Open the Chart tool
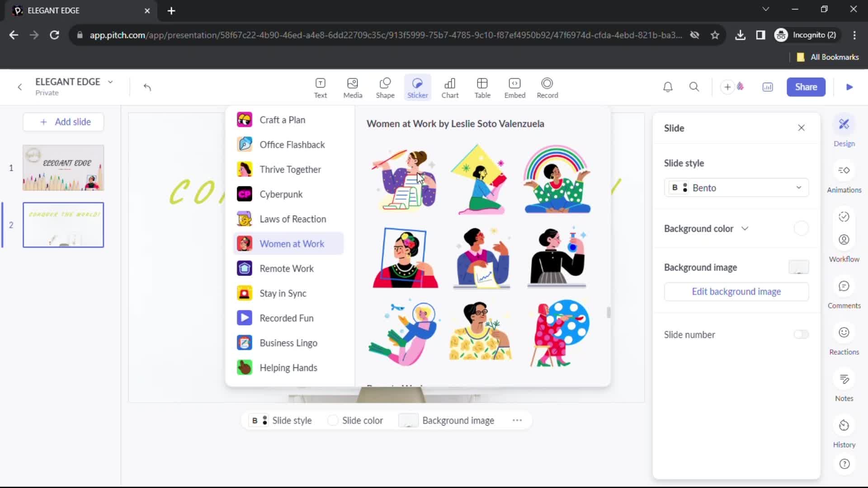 pyautogui.click(x=449, y=87)
